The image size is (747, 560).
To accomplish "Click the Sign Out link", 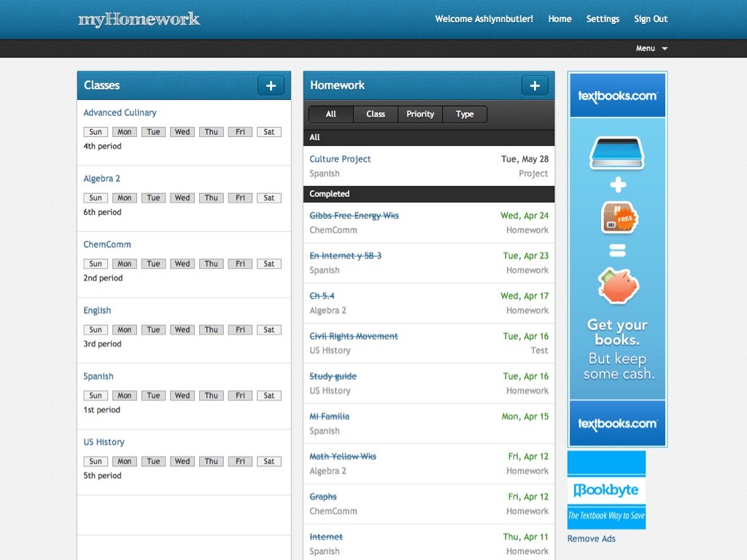I will [x=651, y=19].
